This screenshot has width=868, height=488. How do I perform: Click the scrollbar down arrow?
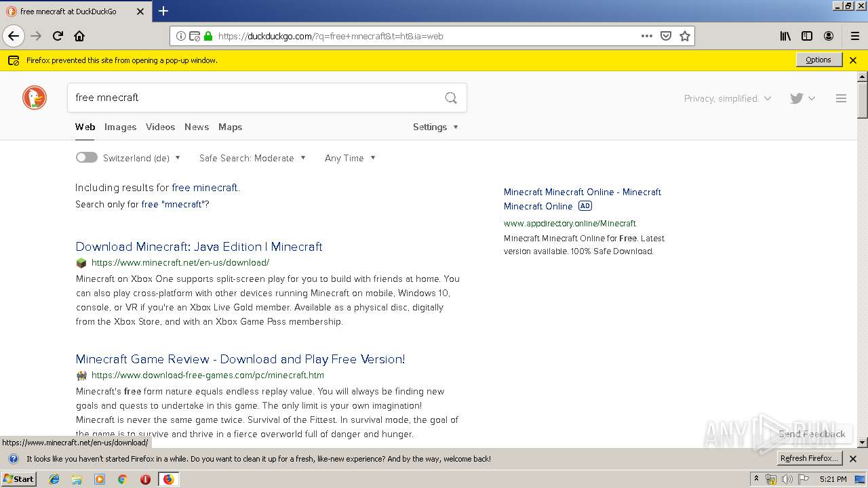tap(863, 443)
